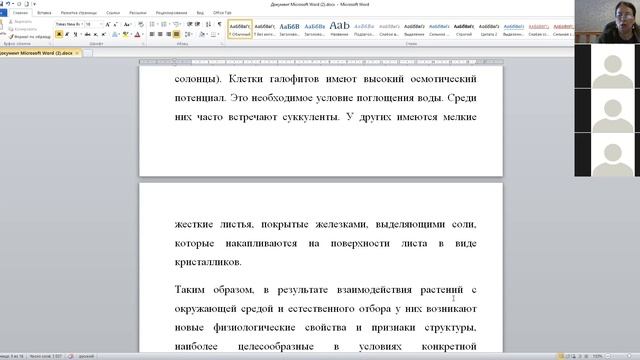640x360 pixels.
Task: Open borders options icon
Action: click(x=213, y=34)
